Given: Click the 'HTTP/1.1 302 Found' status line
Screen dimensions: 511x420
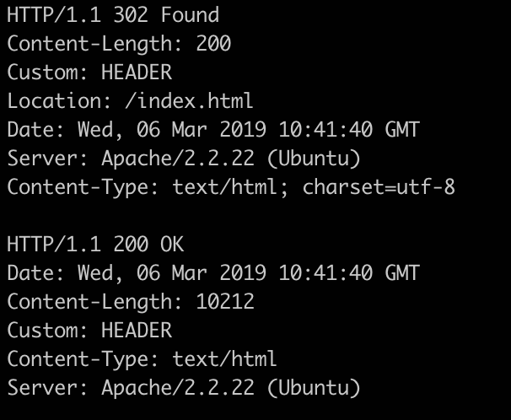Looking at the screenshot, I should [x=113, y=15].
